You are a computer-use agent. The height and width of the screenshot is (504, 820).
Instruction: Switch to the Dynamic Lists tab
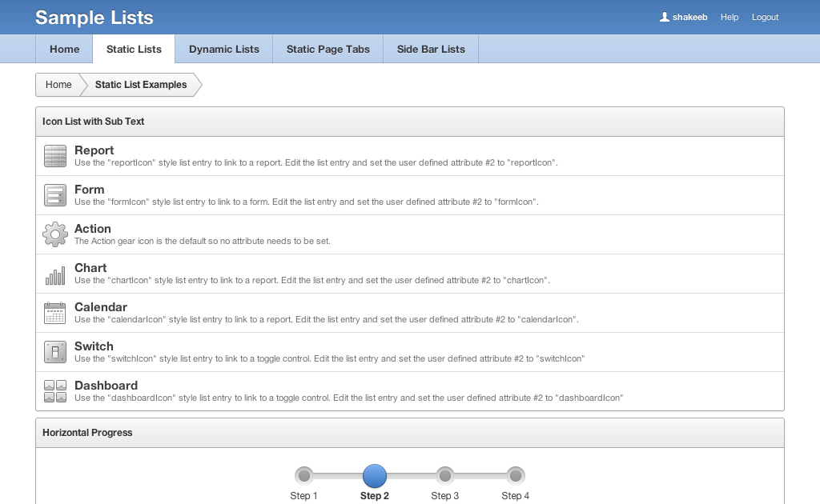pos(224,49)
